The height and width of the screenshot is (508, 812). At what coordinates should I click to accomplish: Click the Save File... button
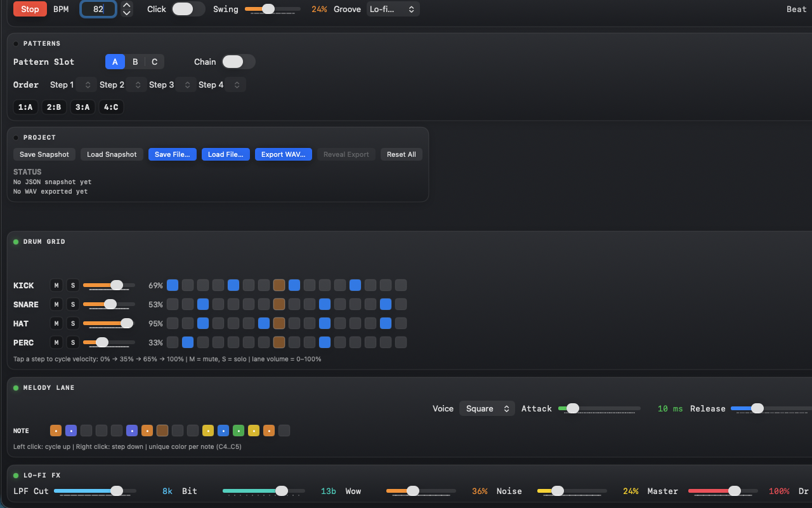(172, 154)
